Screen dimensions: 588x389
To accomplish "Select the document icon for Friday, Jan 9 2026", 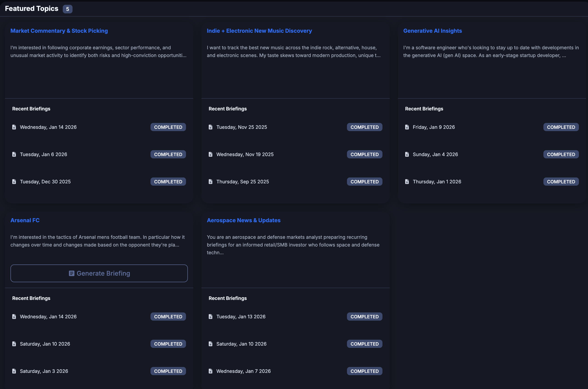I will click(x=407, y=127).
